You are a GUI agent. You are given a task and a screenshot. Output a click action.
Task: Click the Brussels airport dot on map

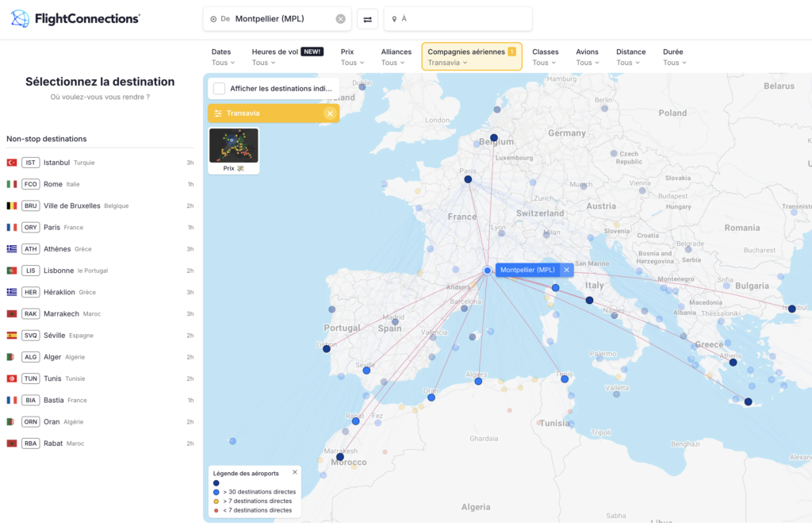pyautogui.click(x=494, y=138)
